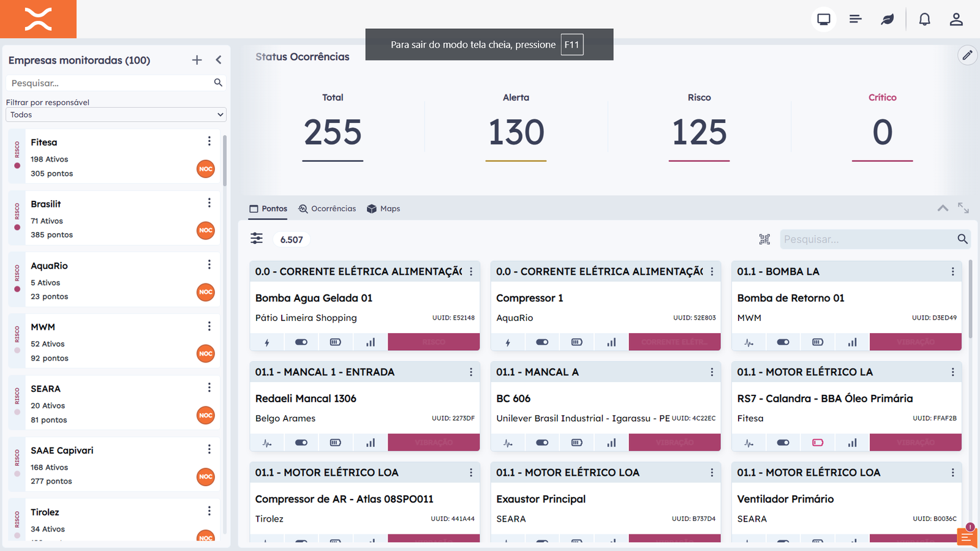
Task: Open the user profile icon
Action: coord(956,20)
